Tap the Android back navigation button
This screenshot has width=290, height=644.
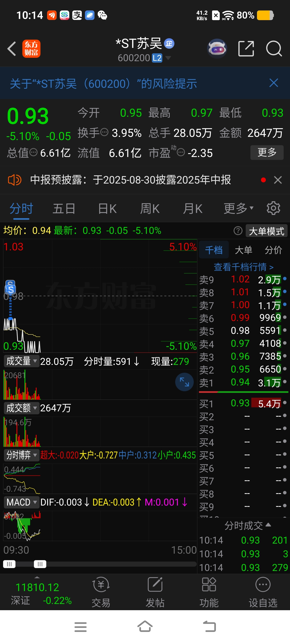[209, 626]
